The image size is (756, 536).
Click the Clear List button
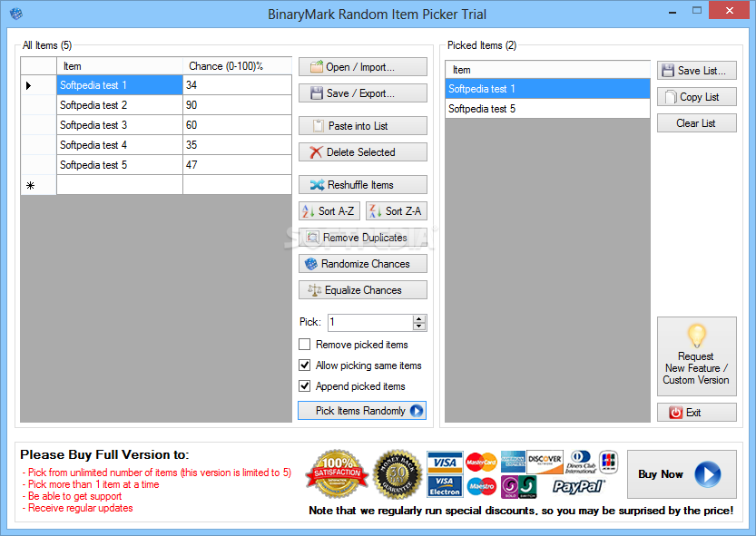[x=697, y=123]
